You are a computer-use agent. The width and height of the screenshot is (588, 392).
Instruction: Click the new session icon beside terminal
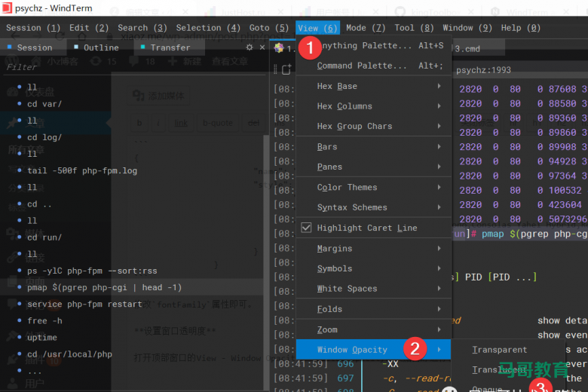coord(286,69)
